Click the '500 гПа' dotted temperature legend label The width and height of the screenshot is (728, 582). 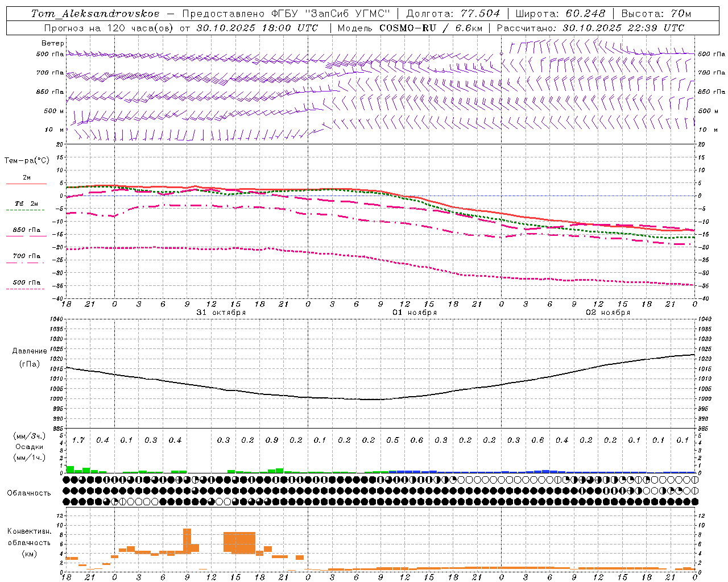click(27, 282)
